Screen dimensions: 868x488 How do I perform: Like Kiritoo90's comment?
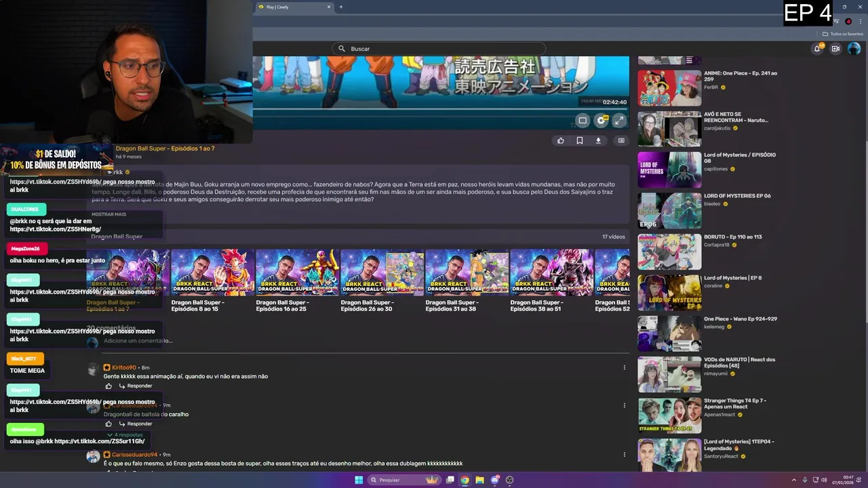(x=108, y=386)
